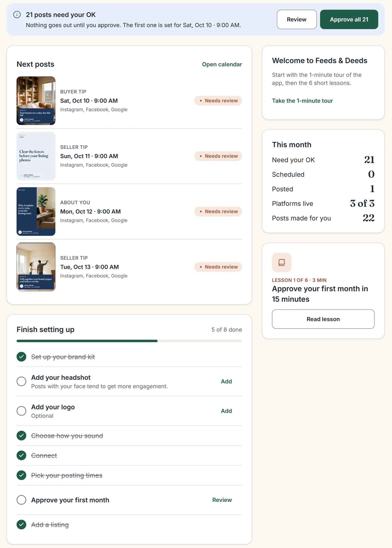The width and height of the screenshot is (392, 548).
Task: Click Add next to Add your logo
Action: point(226,411)
